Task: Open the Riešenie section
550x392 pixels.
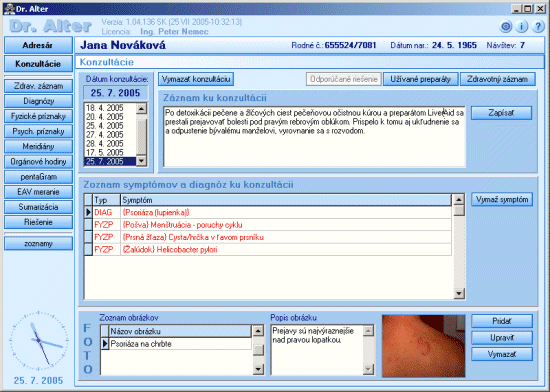Action: point(38,222)
